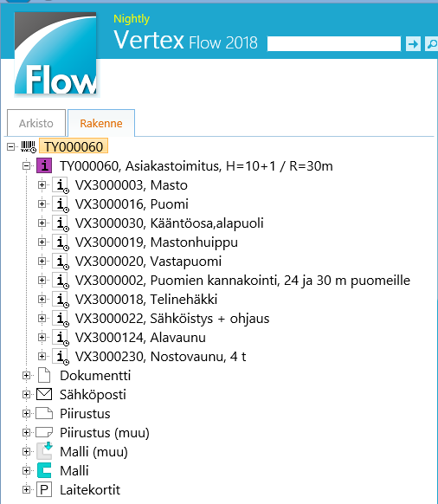Screen dimensions: 438x504
Task: Expand the Malli folder
Action: coord(26,470)
